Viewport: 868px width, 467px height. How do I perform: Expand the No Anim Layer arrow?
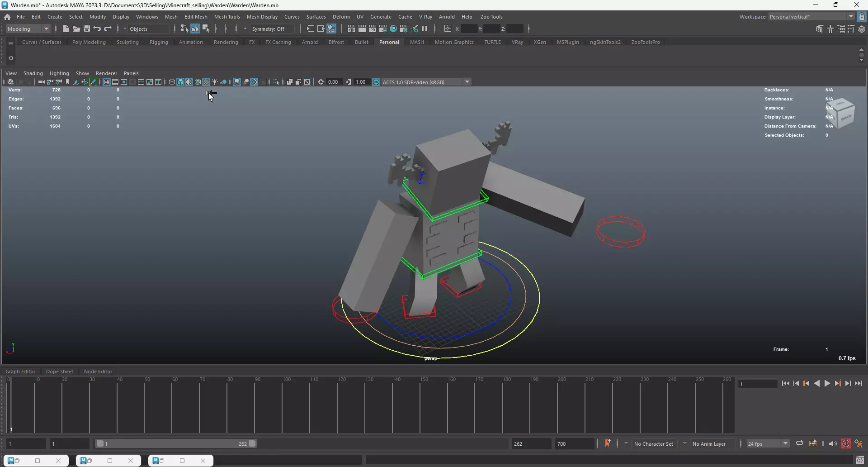pos(684,443)
